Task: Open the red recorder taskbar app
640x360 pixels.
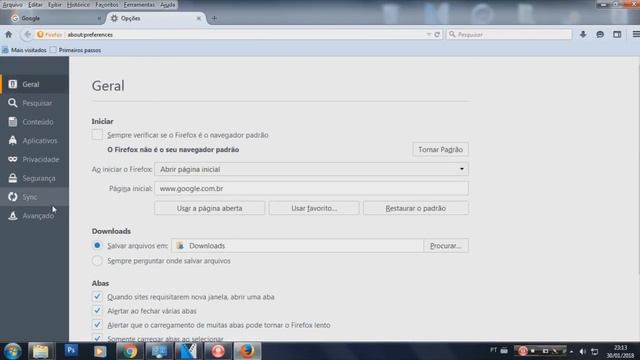Action: 218,351
